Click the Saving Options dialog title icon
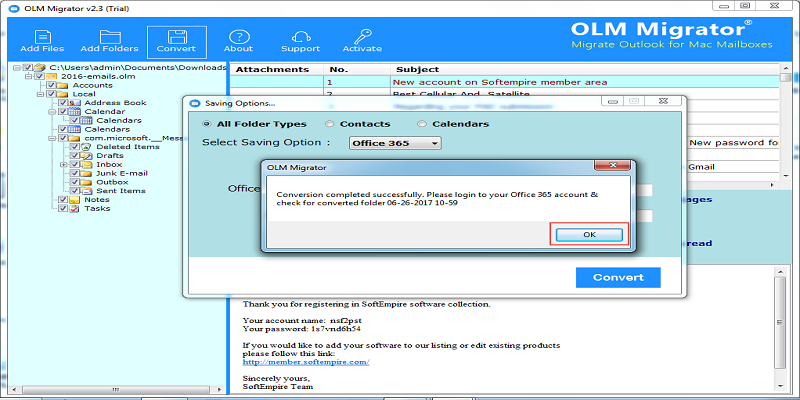This screenshot has width=800, height=400. [194, 104]
